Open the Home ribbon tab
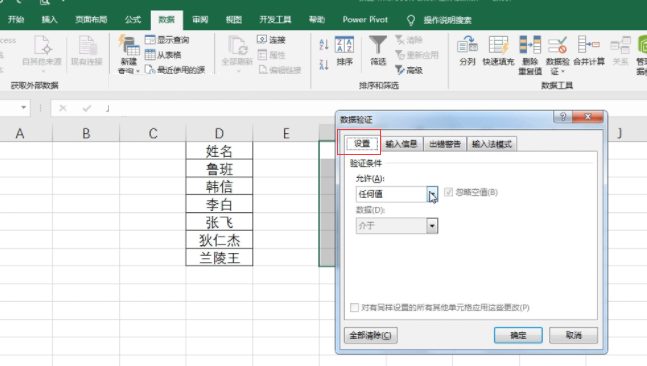This screenshot has width=647, height=366. tap(16, 19)
